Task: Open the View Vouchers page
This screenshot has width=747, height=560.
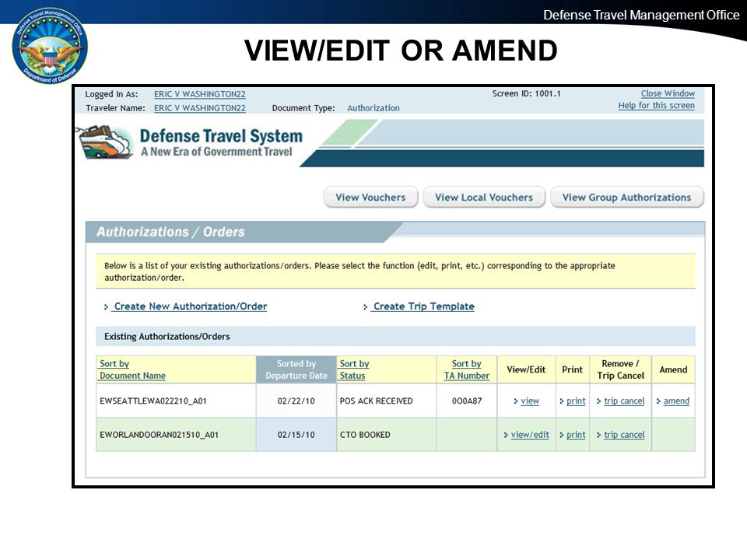Action: tap(370, 197)
